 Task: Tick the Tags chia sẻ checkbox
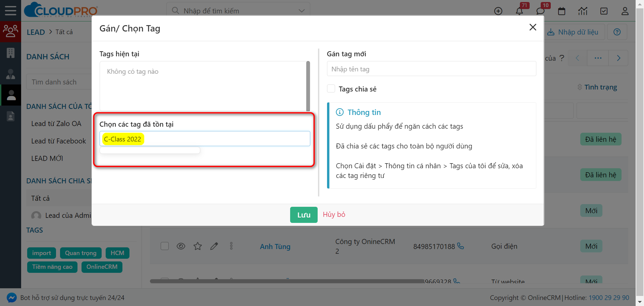click(331, 88)
